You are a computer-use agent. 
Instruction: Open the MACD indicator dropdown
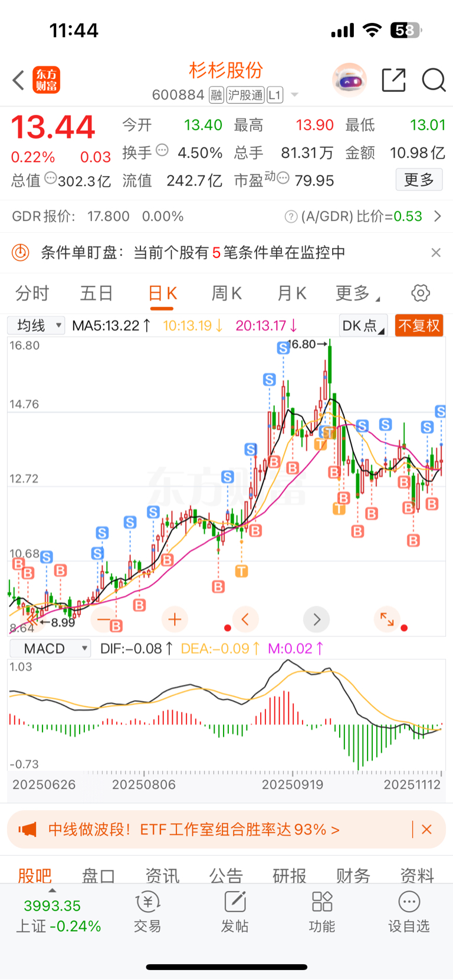pyautogui.click(x=50, y=649)
